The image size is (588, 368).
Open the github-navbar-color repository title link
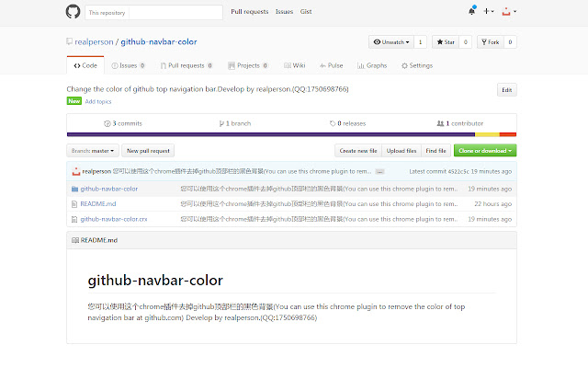pos(159,41)
